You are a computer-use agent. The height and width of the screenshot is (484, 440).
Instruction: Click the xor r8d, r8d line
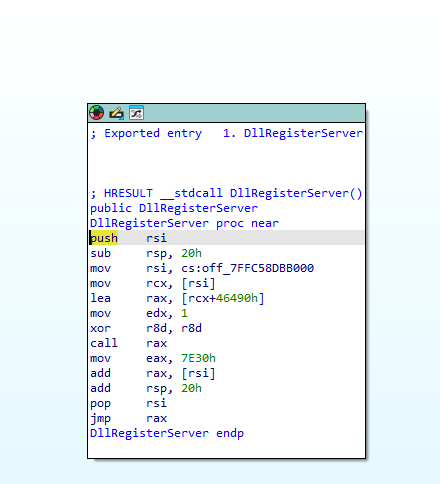tap(146, 328)
